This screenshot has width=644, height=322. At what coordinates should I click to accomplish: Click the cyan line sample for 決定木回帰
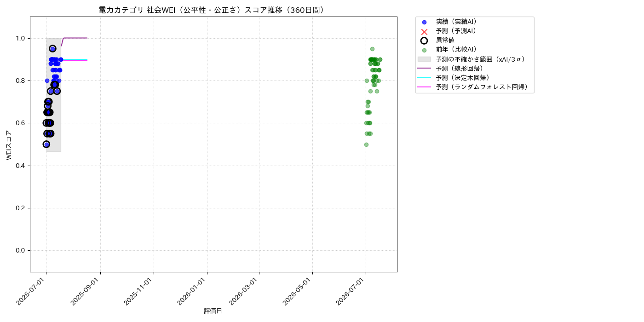(x=424, y=77)
